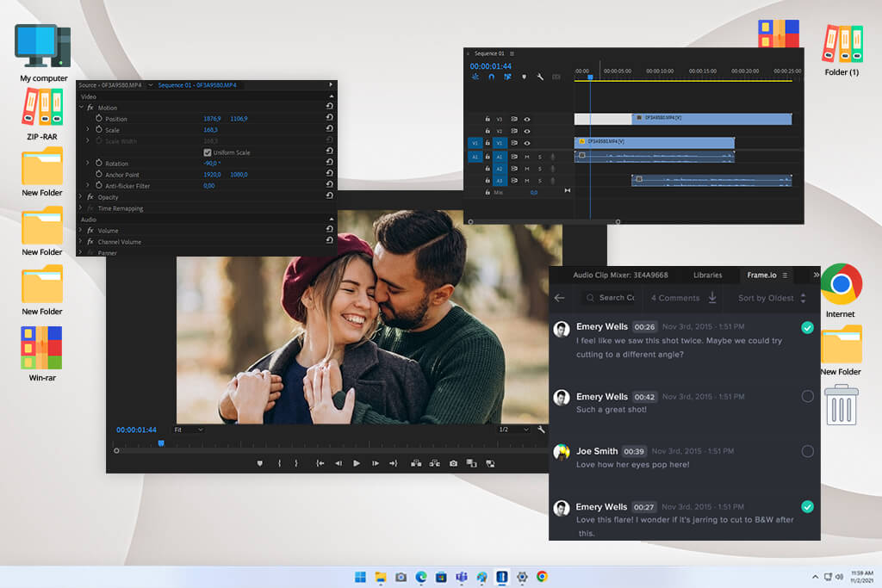Open Chrome from the Windows taskbar
Screen dimensions: 882x588
coord(542,577)
